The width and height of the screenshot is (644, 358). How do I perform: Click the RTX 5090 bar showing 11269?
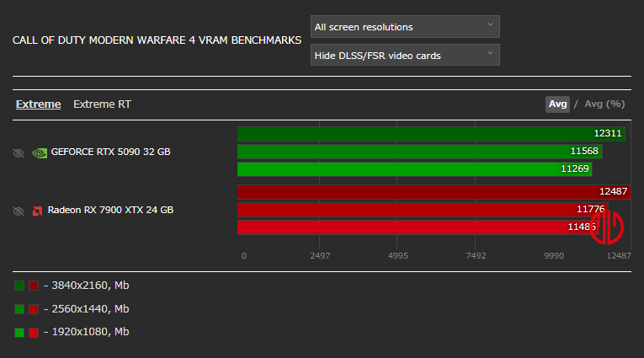click(415, 169)
